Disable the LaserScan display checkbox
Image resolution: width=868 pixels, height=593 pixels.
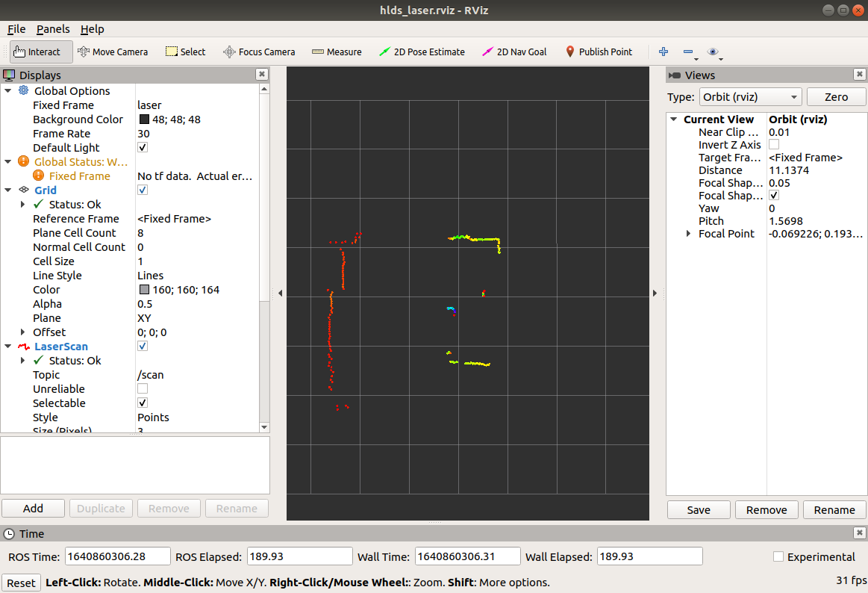(x=143, y=346)
